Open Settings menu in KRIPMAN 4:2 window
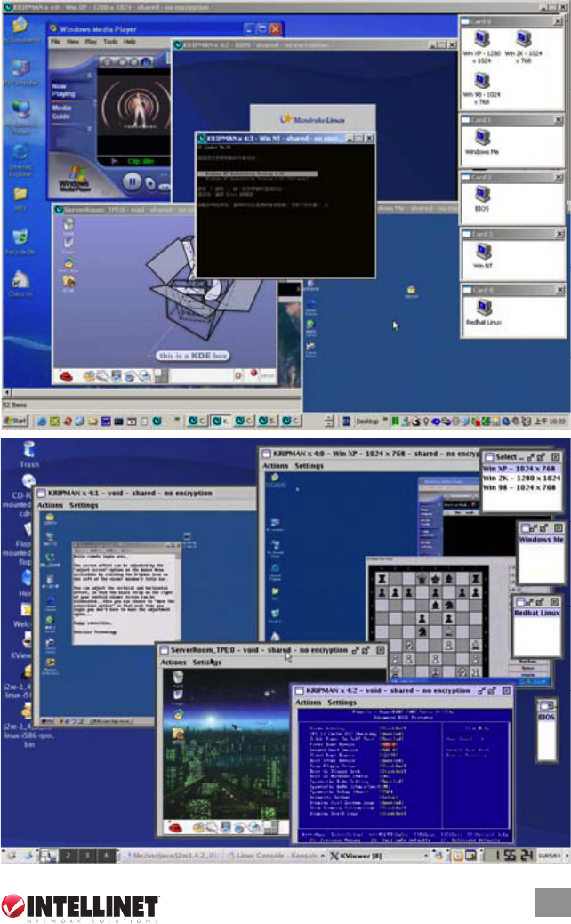This screenshot has height=924, width=571. pos(342,703)
